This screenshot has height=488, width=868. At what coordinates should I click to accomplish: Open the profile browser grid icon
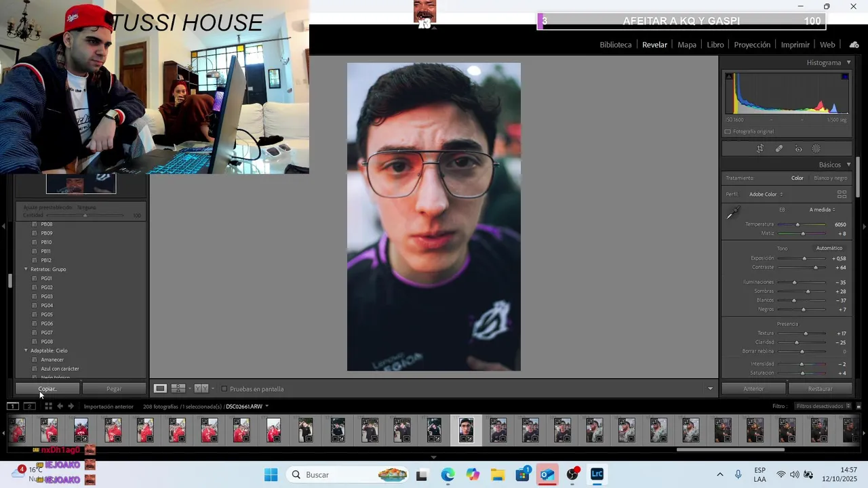click(x=842, y=194)
